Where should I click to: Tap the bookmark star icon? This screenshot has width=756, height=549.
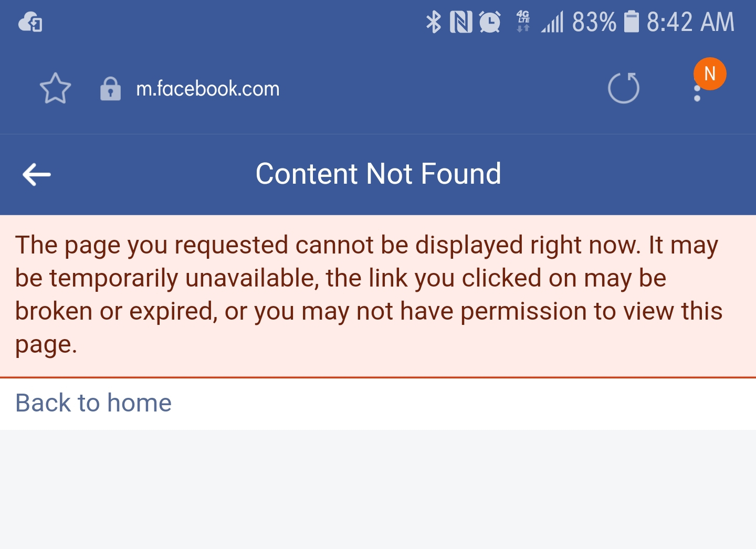[55, 88]
